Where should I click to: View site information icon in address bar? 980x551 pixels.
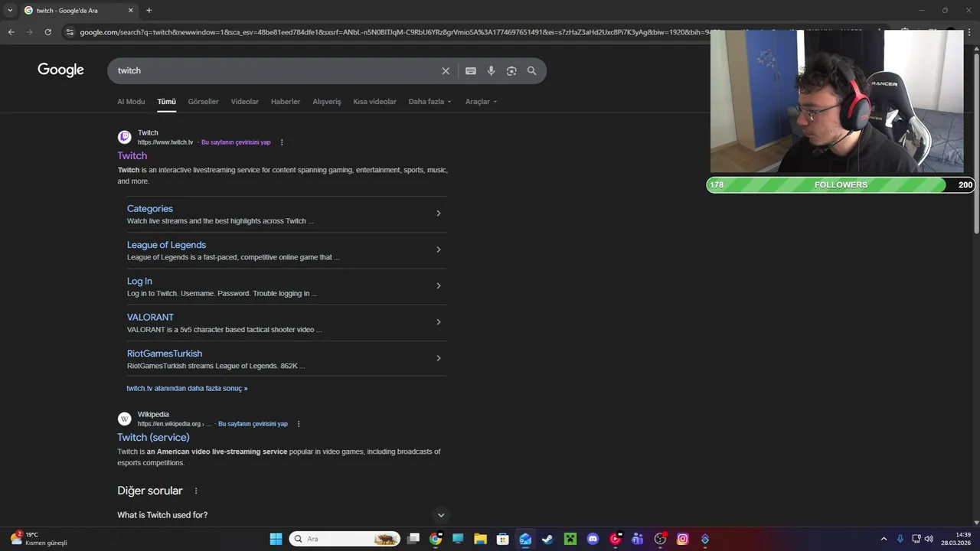(x=70, y=32)
